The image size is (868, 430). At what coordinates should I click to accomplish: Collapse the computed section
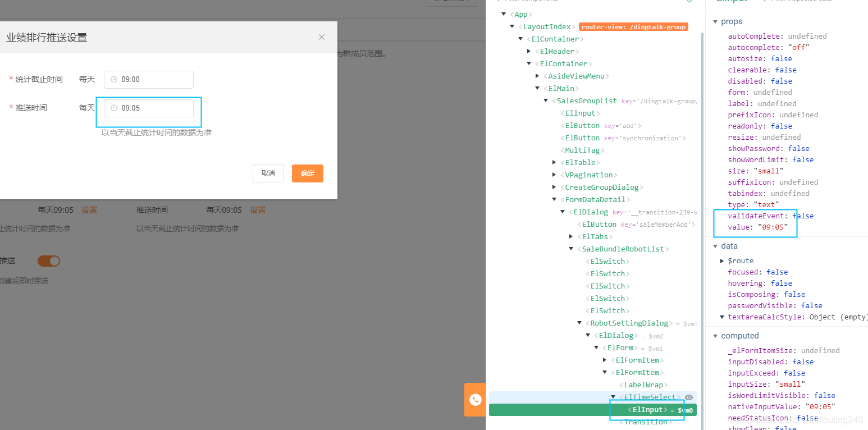pyautogui.click(x=715, y=336)
